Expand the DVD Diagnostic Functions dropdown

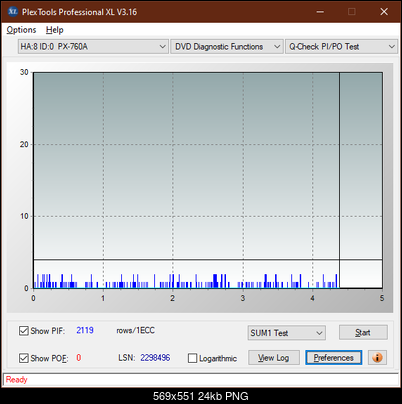click(x=227, y=47)
